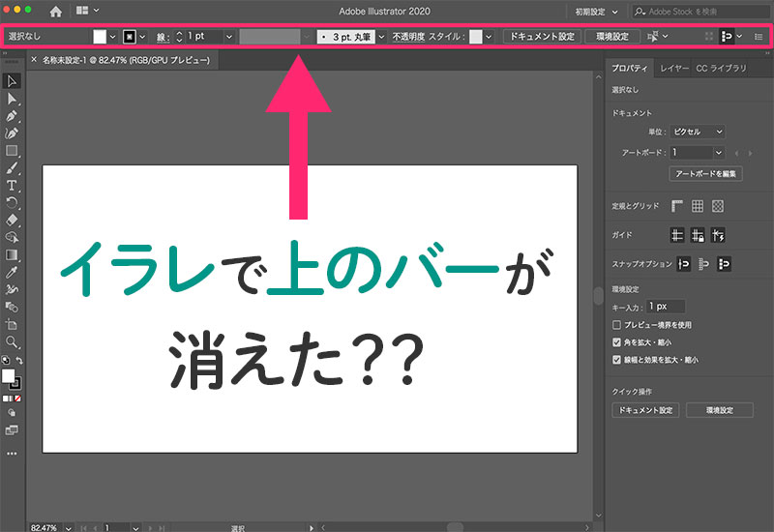This screenshot has width=774, height=532.
Task: Toggle guides visibility icon
Action: pos(677,235)
